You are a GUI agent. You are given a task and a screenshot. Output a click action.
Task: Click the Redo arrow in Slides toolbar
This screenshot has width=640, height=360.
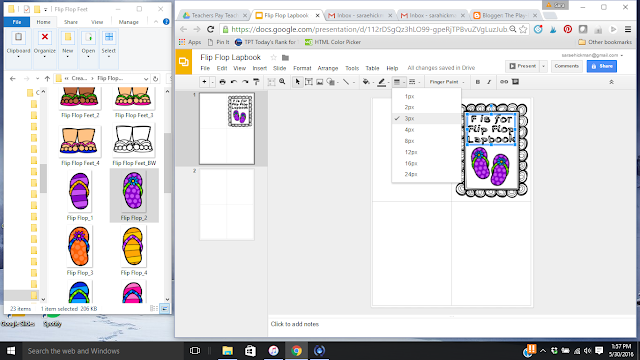pyautogui.click(x=245, y=82)
